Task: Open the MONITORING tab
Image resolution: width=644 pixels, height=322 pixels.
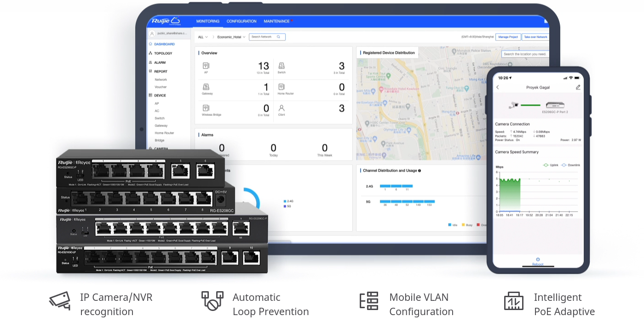Action: 208,21
